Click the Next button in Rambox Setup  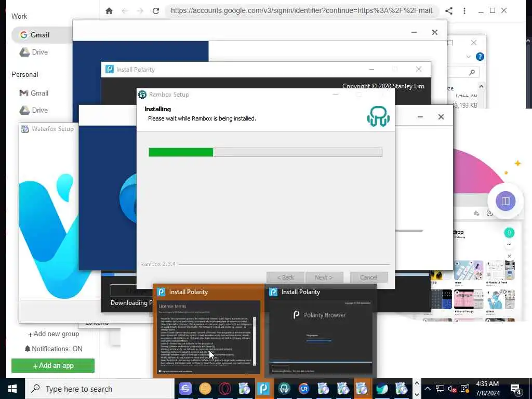pyautogui.click(x=324, y=277)
